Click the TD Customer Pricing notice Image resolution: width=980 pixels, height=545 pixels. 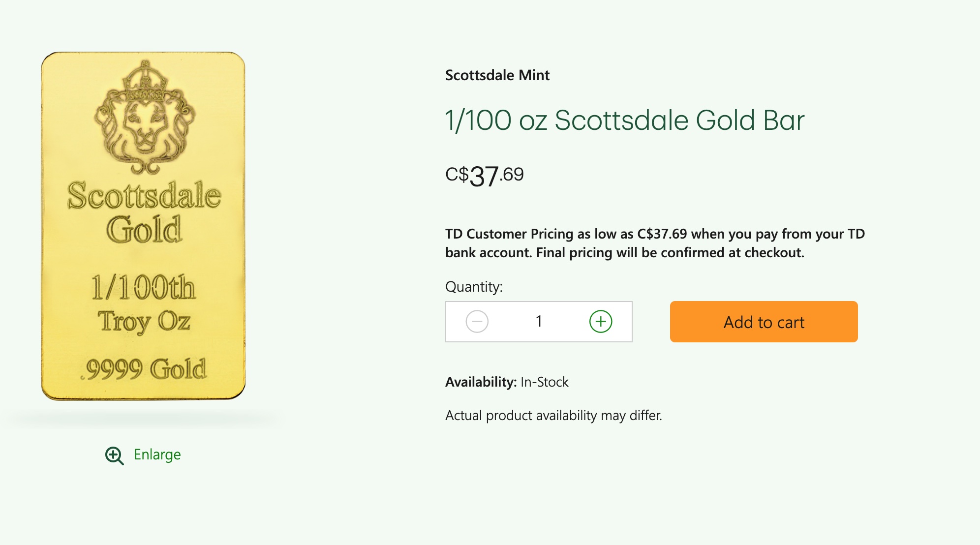[654, 243]
